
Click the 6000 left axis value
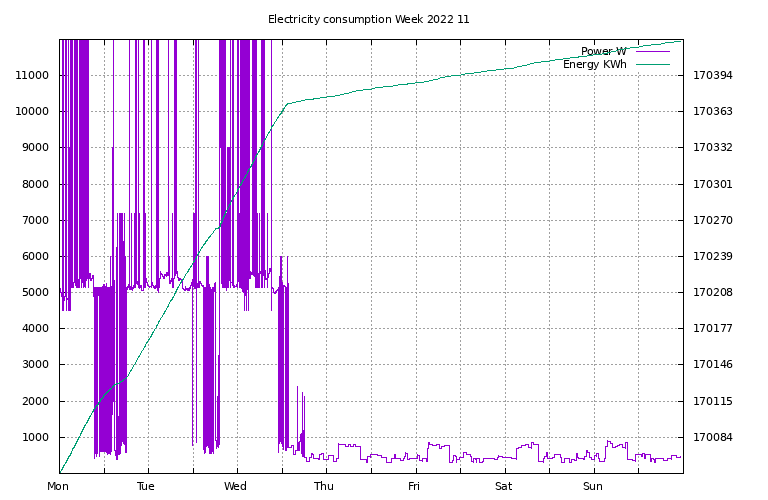point(36,256)
